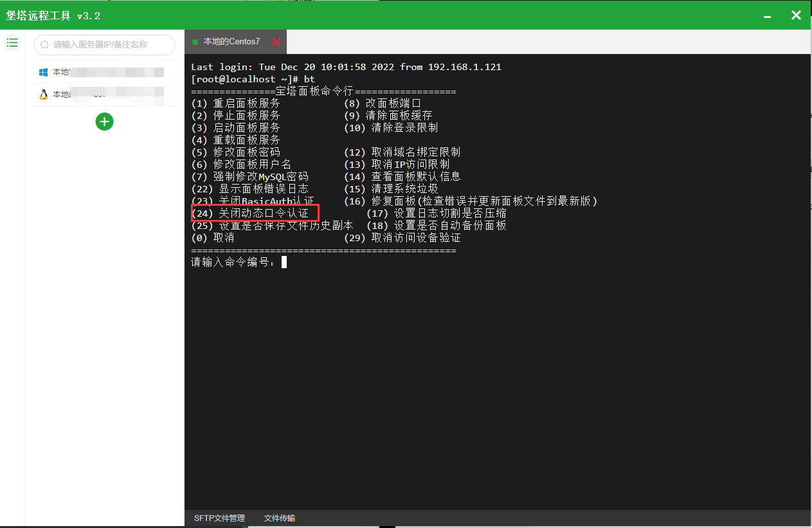Click terminal text (2) 停止面板服务
The width and height of the screenshot is (812, 528).
point(236,116)
